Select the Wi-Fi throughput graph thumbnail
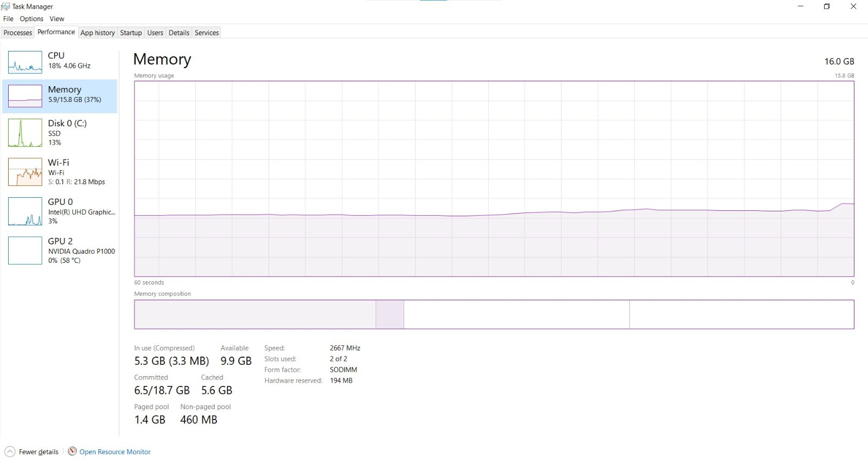The height and width of the screenshot is (465, 868). pos(25,172)
